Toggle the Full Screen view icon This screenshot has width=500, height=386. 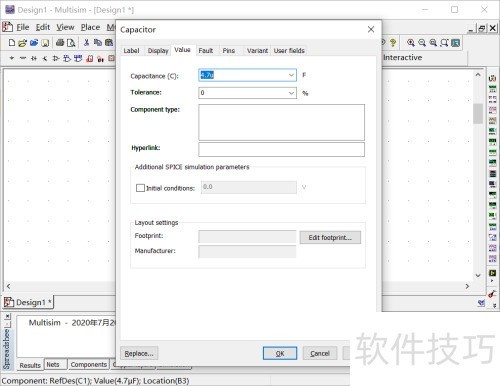coord(455,43)
